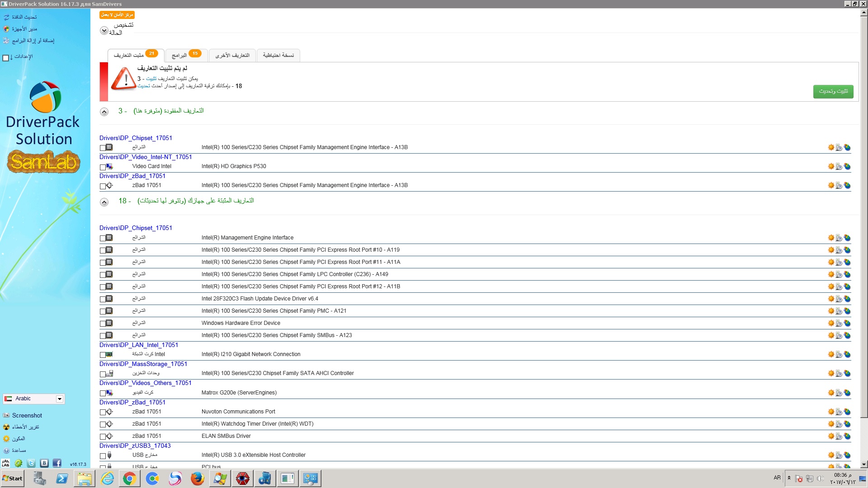
Task: Open the backup tab on the far right
Action: pos(278,55)
